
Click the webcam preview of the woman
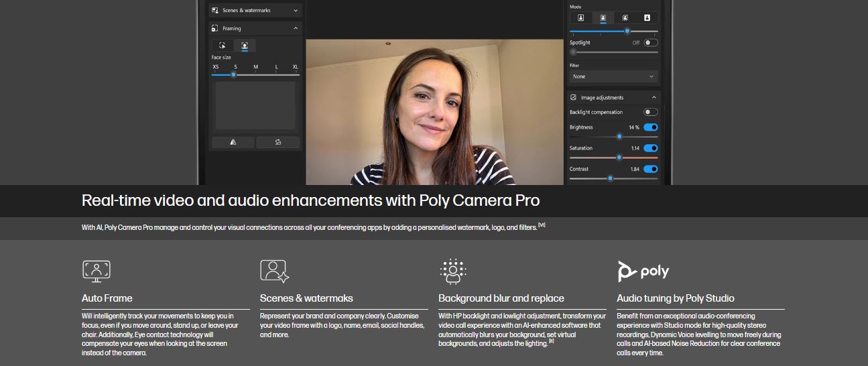point(434,112)
